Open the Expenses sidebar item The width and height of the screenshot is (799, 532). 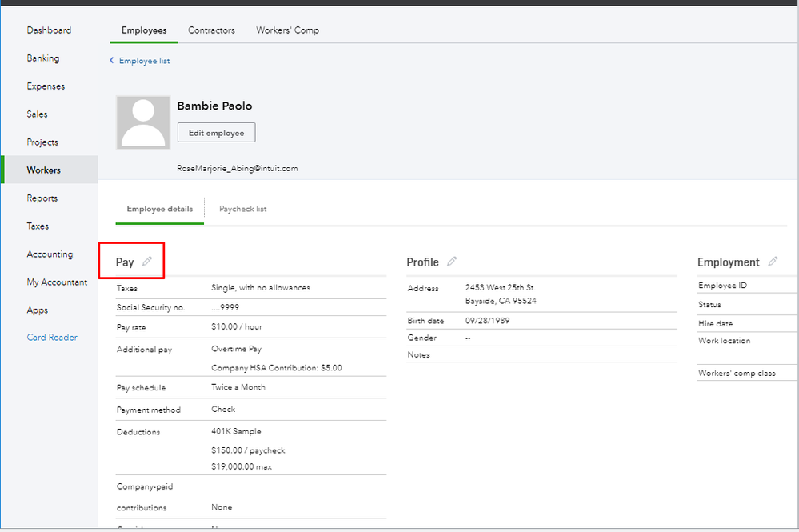[x=46, y=86]
